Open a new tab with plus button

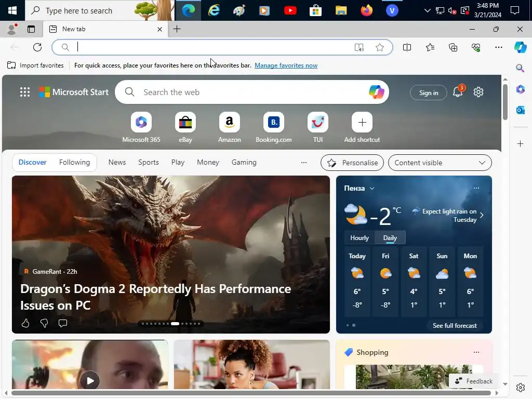tap(177, 29)
